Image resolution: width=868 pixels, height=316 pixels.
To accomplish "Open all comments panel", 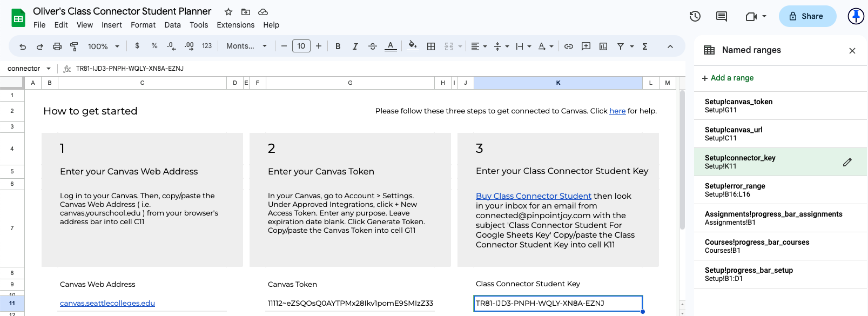I will pyautogui.click(x=722, y=16).
